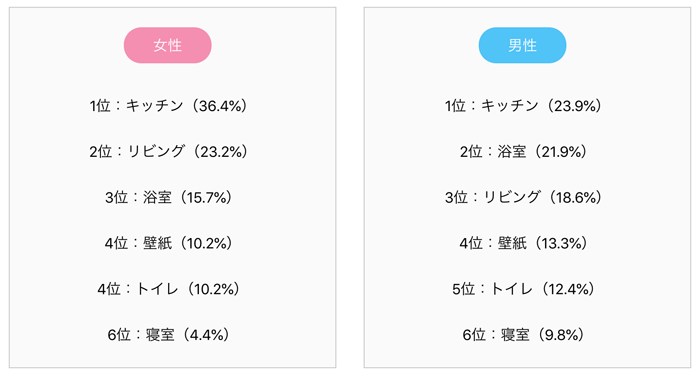Select women's 4位 壁紙 (10.2%) line
This screenshot has width=700, height=377.
[168, 243]
